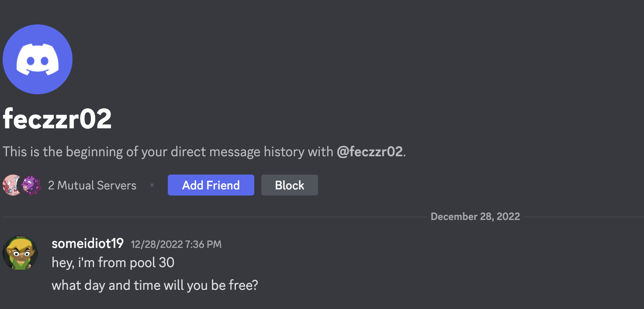Click the bold @feczzr02 mention
The height and width of the screenshot is (309, 644).
pos(370,152)
